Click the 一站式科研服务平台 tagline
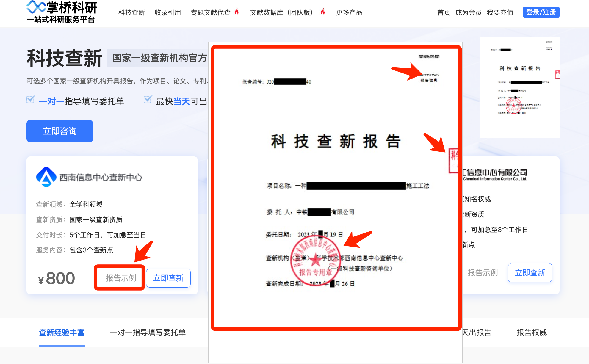This screenshot has height=364, width=589. pos(61,19)
